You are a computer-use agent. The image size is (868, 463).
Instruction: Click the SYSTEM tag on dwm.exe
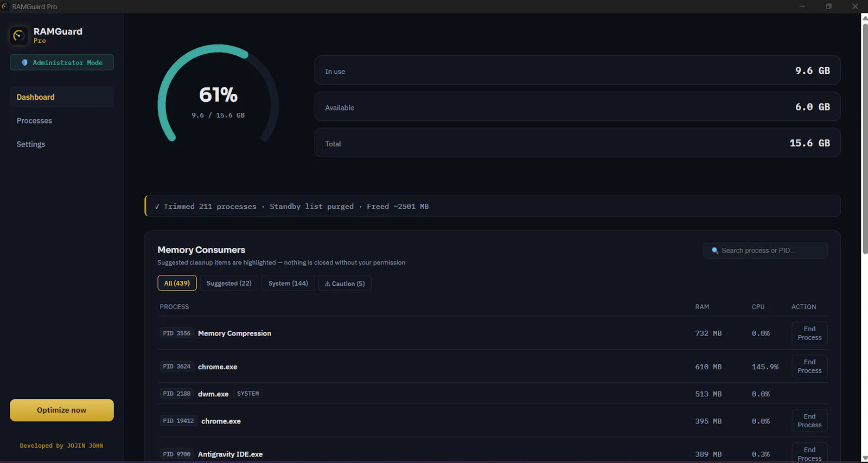tap(248, 394)
